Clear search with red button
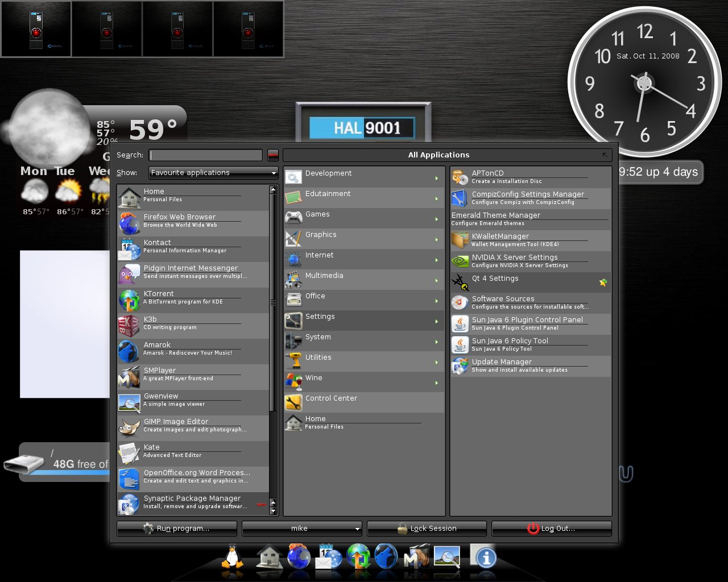The image size is (728, 582). pyautogui.click(x=273, y=155)
